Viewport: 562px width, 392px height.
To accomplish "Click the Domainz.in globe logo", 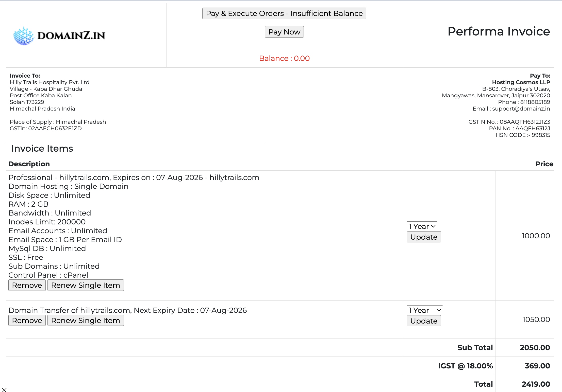I will [24, 36].
